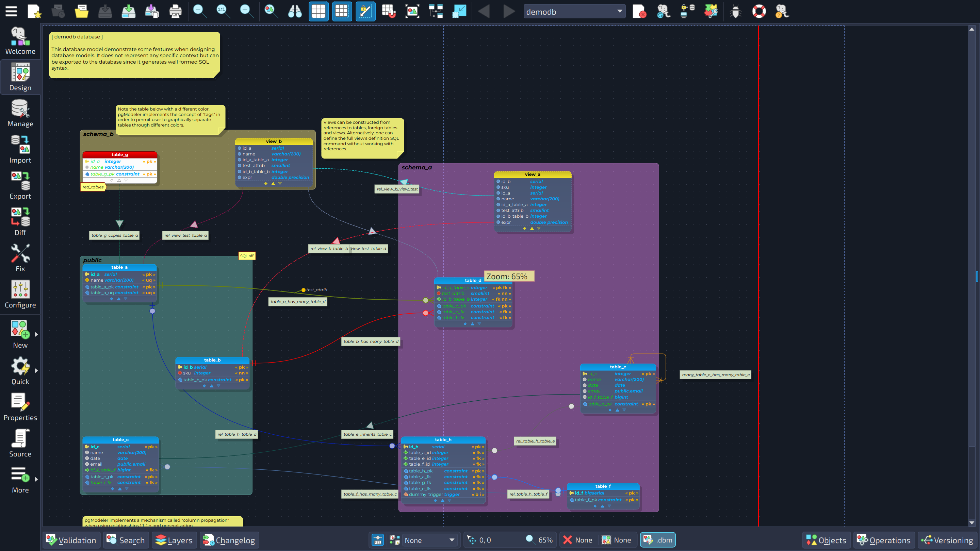
Task: Click the zoom out magnifier icon
Action: [199, 12]
